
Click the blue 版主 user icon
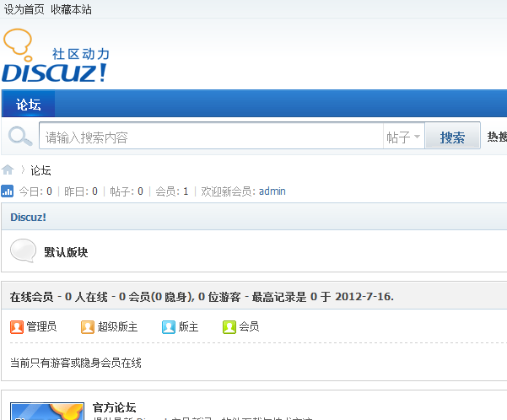coord(169,326)
